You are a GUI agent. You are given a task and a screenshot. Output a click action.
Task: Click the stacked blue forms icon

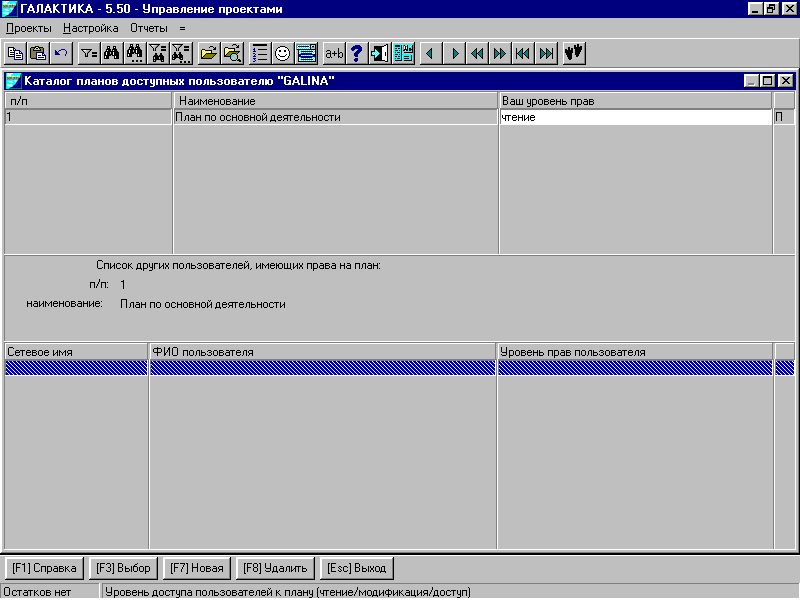306,53
